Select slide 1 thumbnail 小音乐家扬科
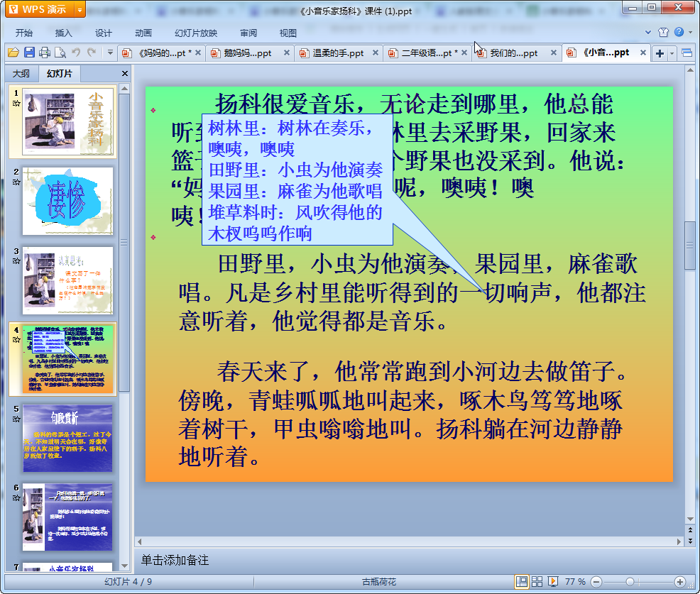The image size is (700, 594). click(x=68, y=121)
